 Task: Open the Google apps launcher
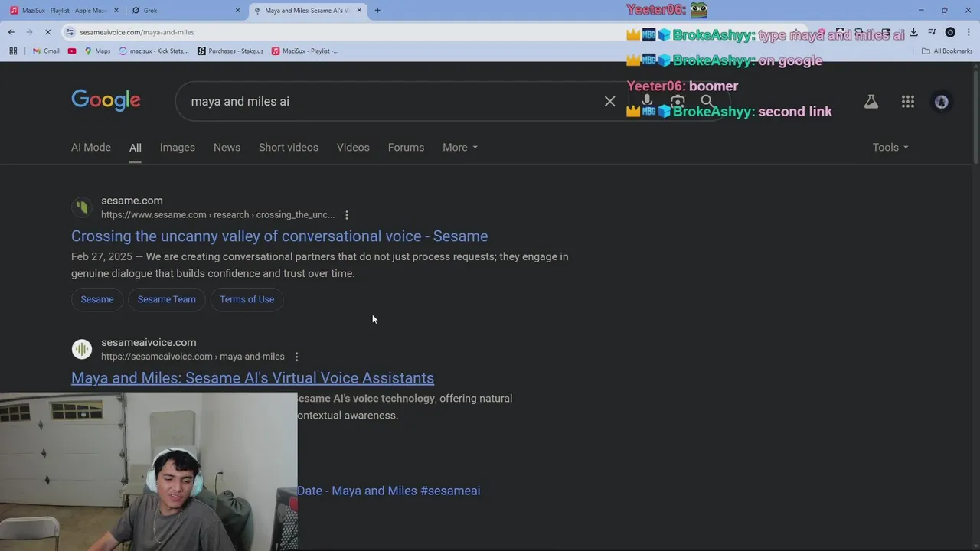point(908,101)
